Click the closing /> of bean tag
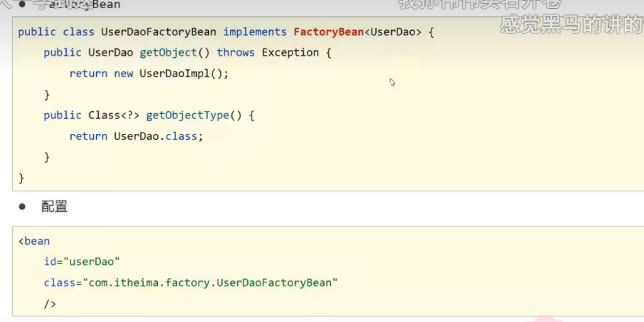The width and height of the screenshot is (644, 322). click(50, 304)
